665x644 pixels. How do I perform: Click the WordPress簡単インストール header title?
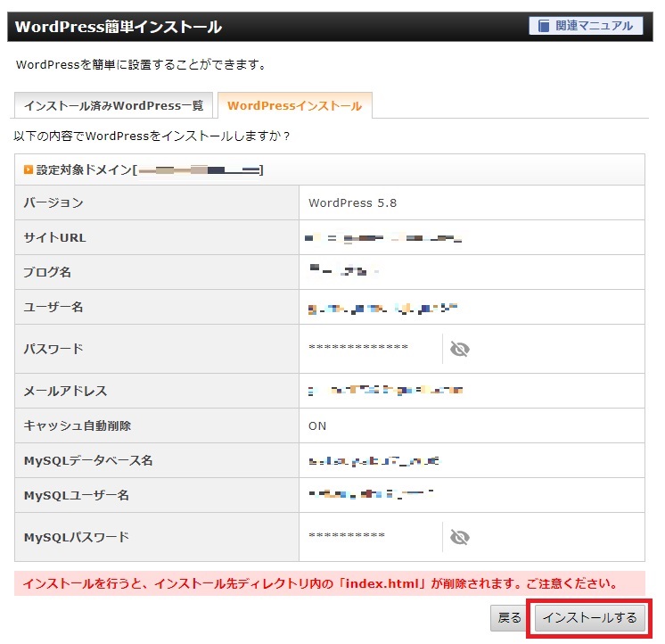(119, 27)
